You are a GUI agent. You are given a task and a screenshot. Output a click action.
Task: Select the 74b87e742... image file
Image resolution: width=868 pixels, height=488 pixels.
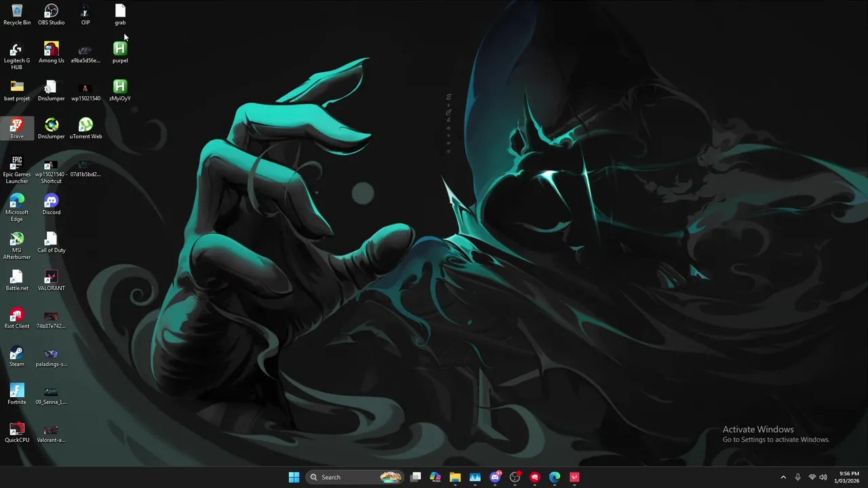[52, 319]
